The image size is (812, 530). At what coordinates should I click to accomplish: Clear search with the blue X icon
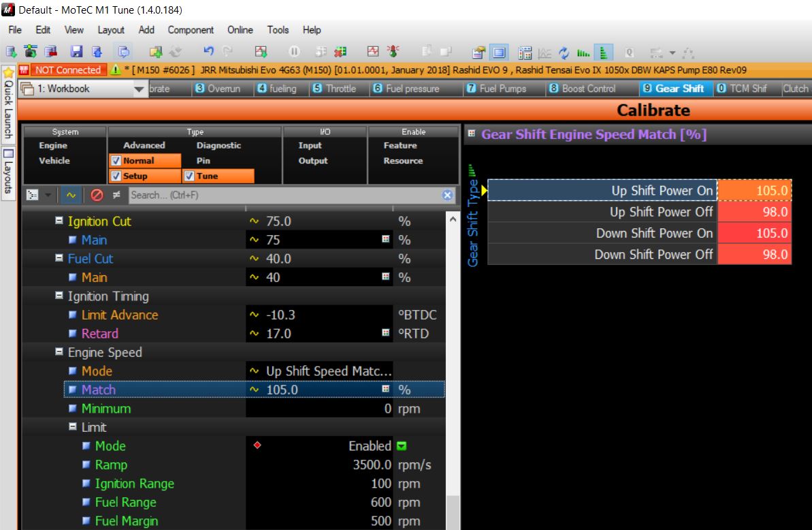pyautogui.click(x=447, y=196)
